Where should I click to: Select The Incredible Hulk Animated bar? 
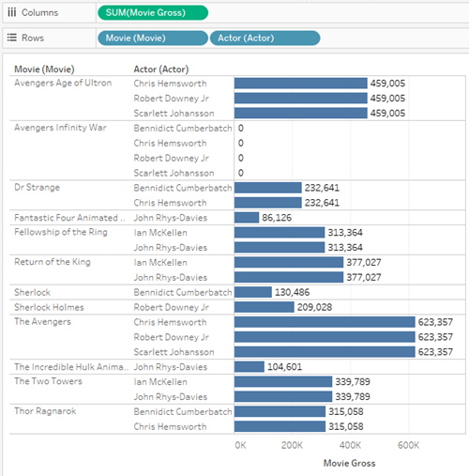(x=250, y=367)
